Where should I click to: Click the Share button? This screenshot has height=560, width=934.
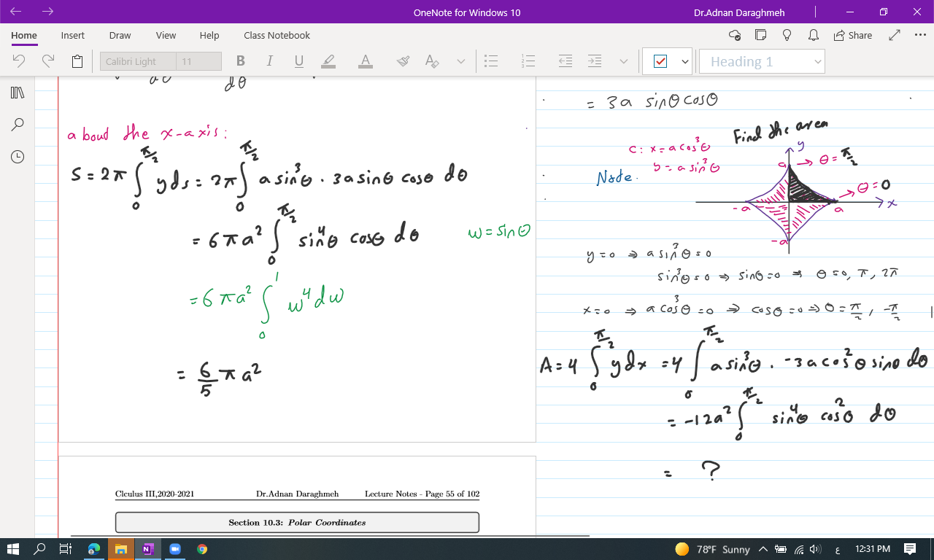[852, 35]
